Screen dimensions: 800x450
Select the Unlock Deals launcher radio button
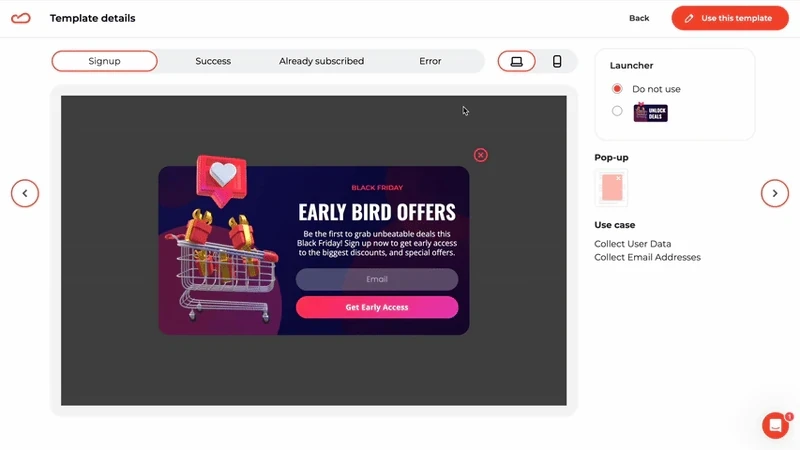click(x=617, y=111)
